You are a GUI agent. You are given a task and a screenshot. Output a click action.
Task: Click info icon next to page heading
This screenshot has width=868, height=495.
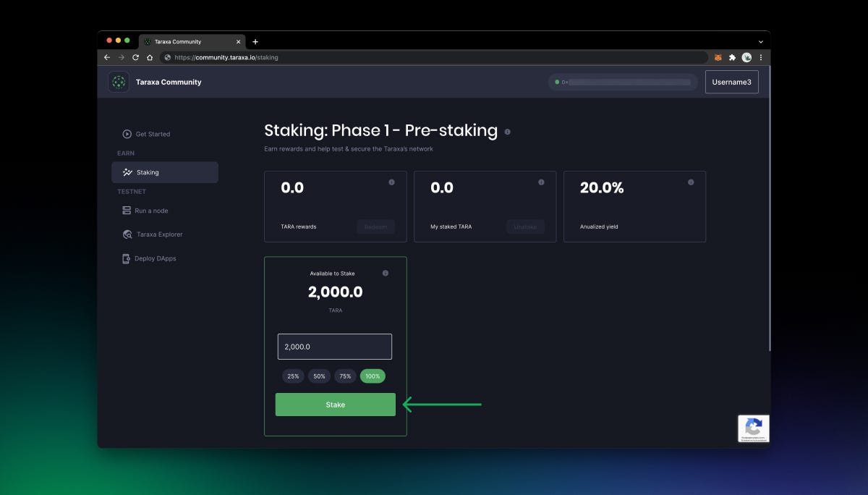point(507,132)
